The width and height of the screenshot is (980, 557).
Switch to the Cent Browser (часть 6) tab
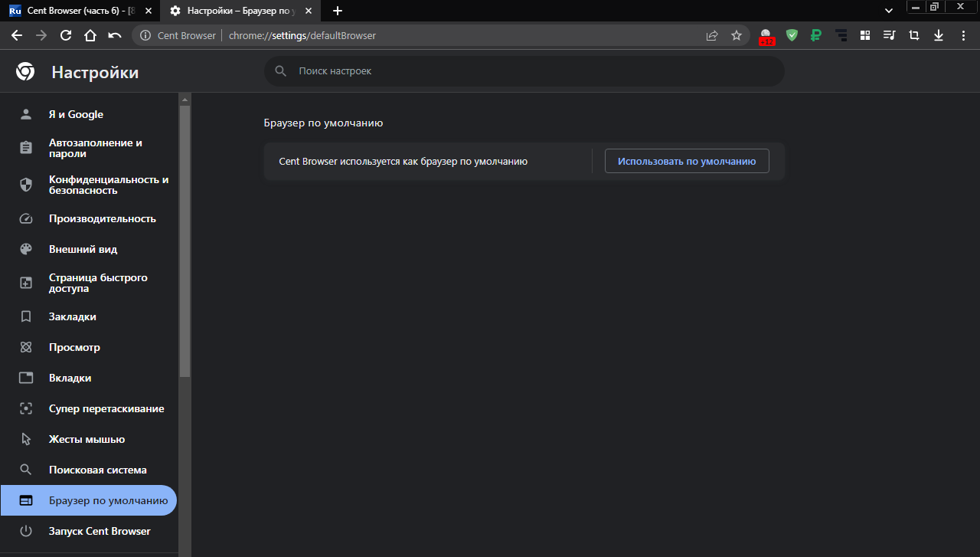[x=80, y=11]
